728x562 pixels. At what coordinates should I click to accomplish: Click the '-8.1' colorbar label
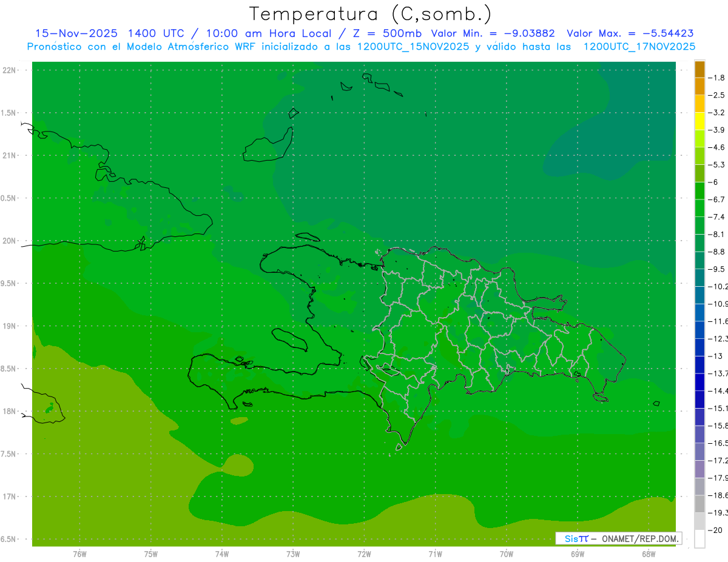(x=716, y=234)
